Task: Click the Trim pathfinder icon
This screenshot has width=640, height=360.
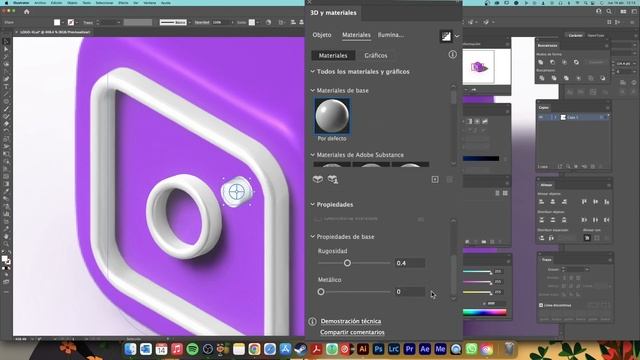Action: tap(554, 78)
